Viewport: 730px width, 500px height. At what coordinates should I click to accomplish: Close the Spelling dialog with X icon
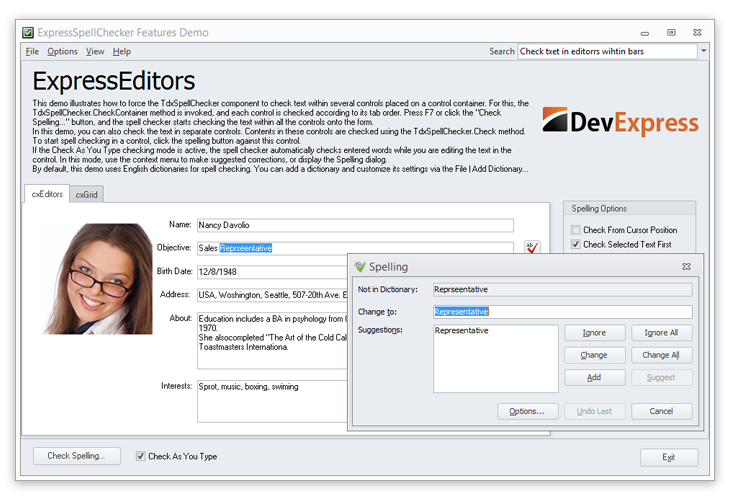click(x=686, y=267)
